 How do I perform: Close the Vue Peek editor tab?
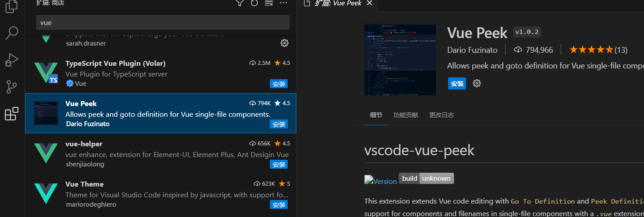369,3
